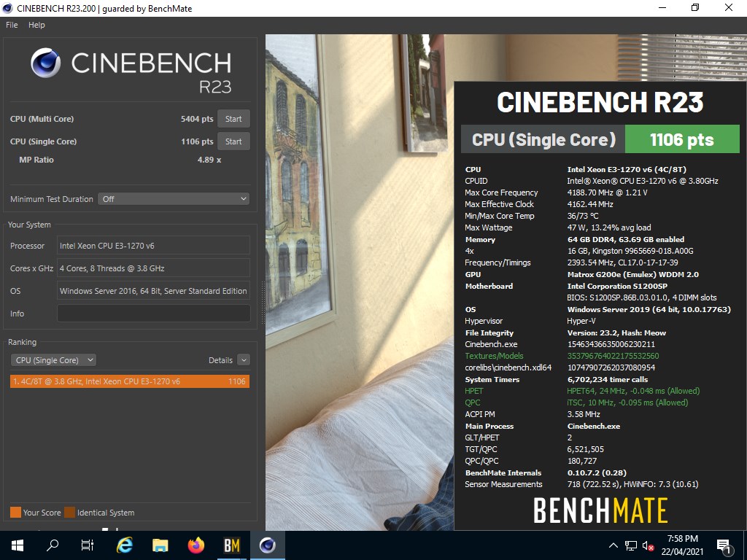Click the Cinebench logo sphere icon
Screen dimensions: 747x560
pos(46,63)
